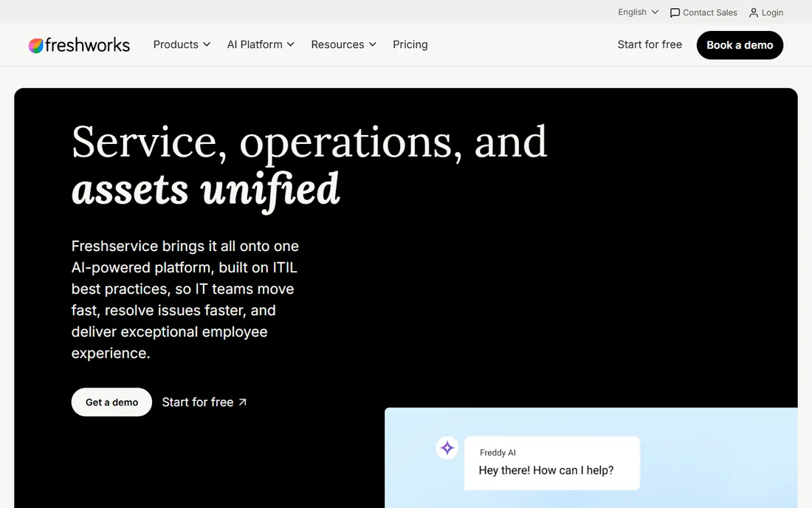Click the Contact Sales chat bubble icon
This screenshot has height=508, width=812.
675,13
